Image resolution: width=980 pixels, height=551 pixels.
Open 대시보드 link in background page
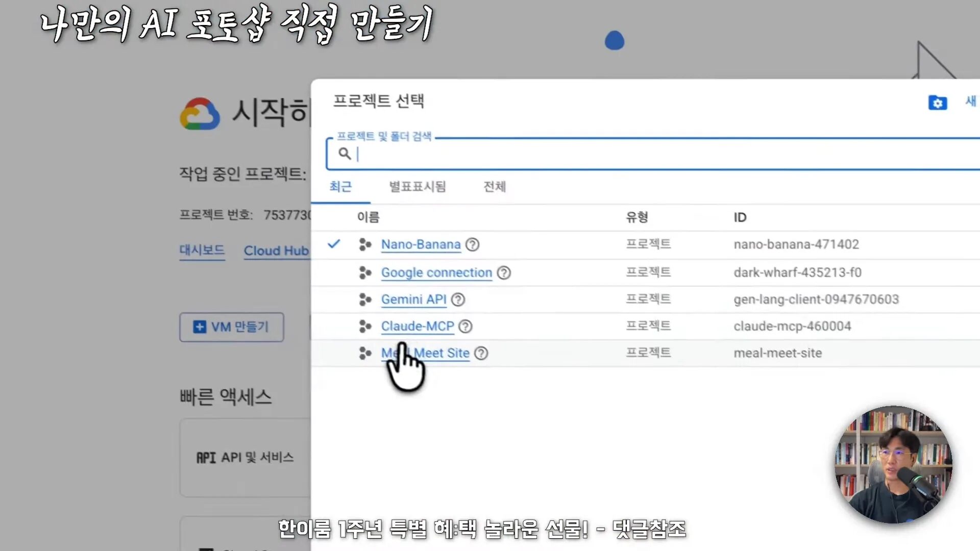pos(202,251)
